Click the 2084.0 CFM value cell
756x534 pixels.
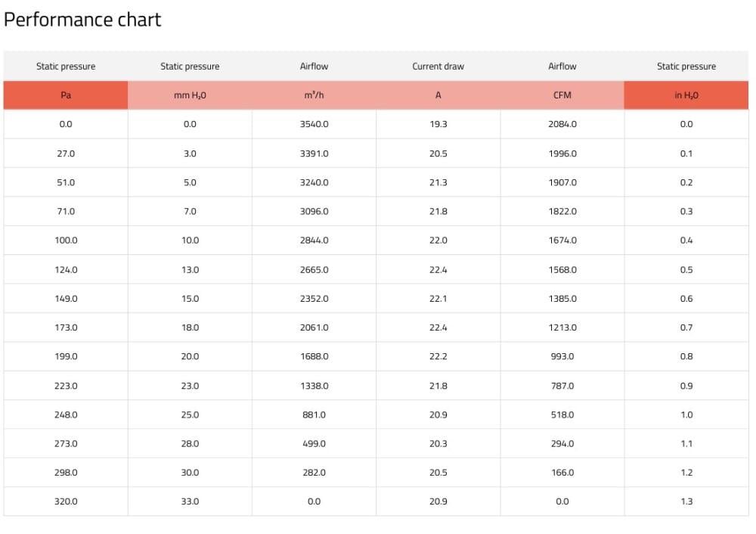562,124
